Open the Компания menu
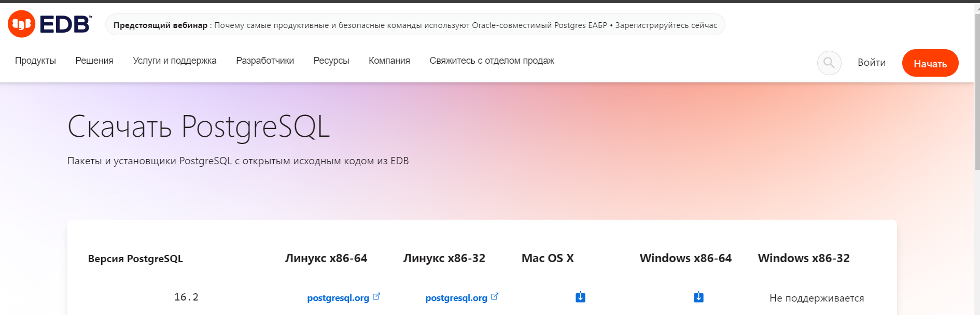This screenshot has width=980, height=315. (389, 61)
